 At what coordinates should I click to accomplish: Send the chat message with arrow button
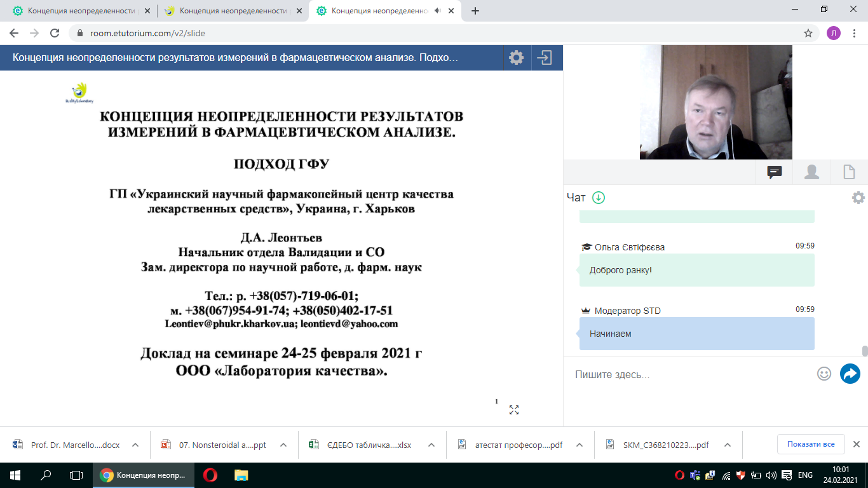(850, 374)
